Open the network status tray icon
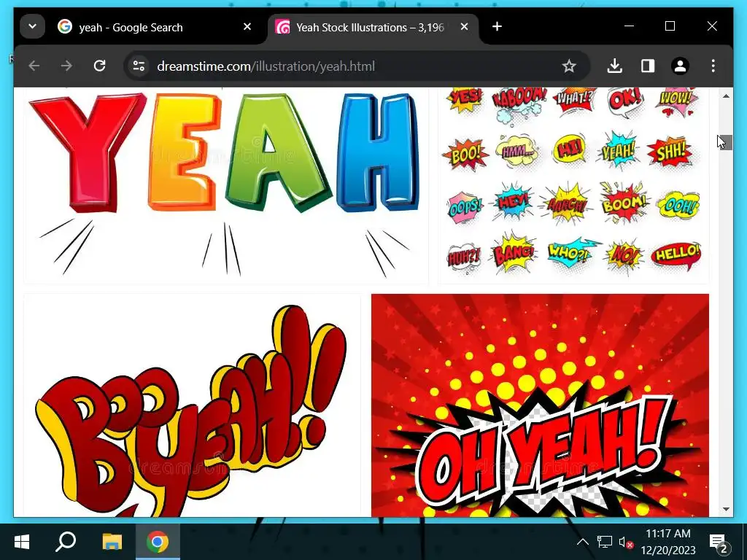 [x=605, y=542]
